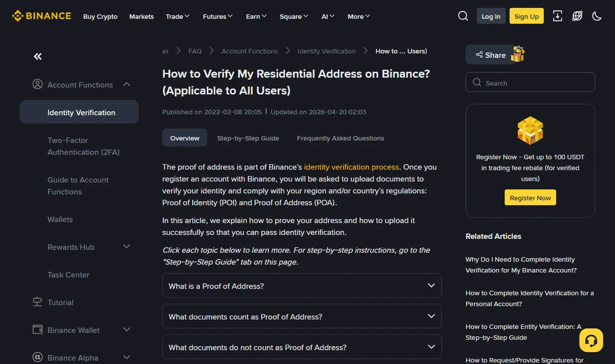Click the Share button
Viewport: 615px width, 364px height.
pos(491,55)
